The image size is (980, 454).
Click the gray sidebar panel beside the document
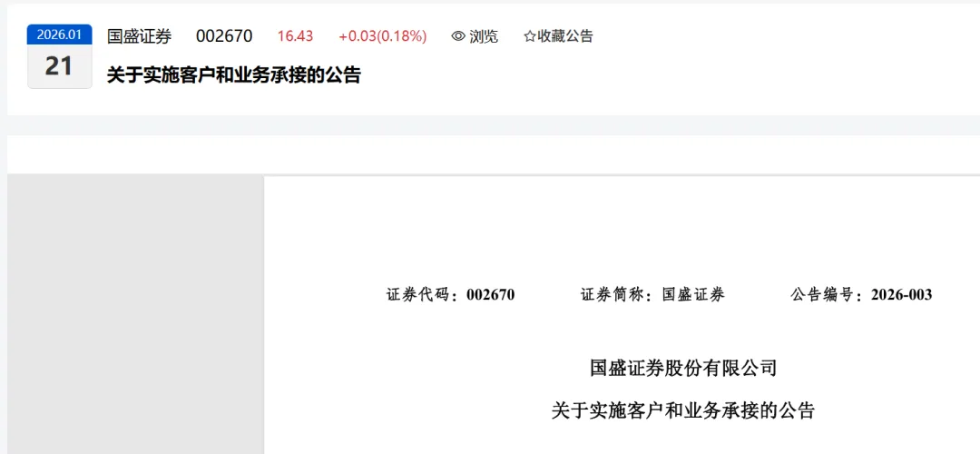click(135, 314)
